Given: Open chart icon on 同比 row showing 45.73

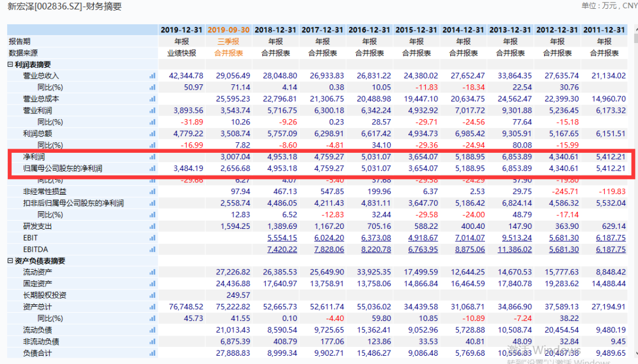Looking at the screenshot, I should pos(152,319).
